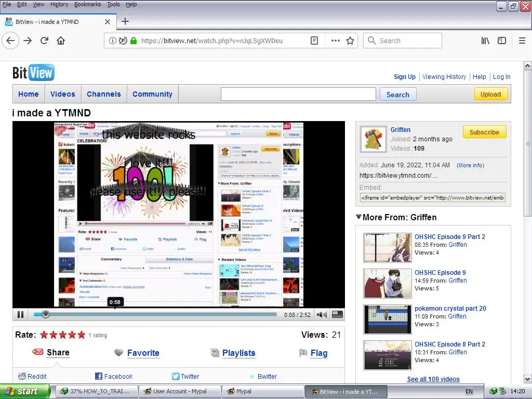Mute the video with speaker icon

point(322,314)
